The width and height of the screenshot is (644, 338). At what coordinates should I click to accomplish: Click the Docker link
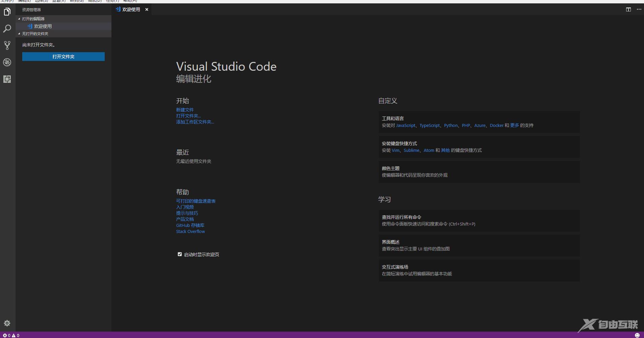coord(497,125)
